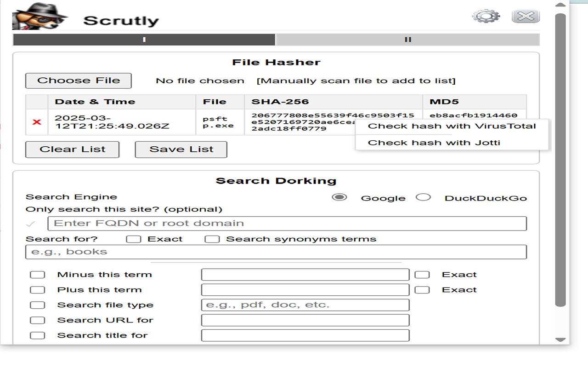This screenshot has width=588, height=368.
Task: Enable the Search file type checkbox
Action: [x=37, y=305]
